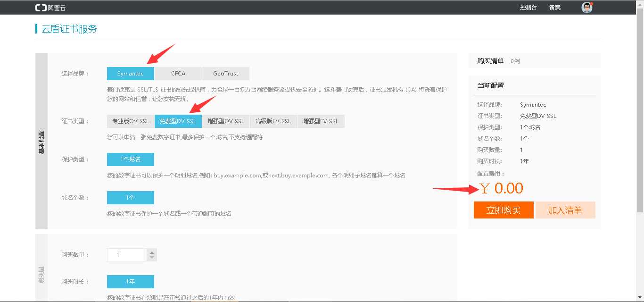Viewport: 644px width, 302px height.
Task: Open the Aliyun logo home link
Action: coord(50,8)
